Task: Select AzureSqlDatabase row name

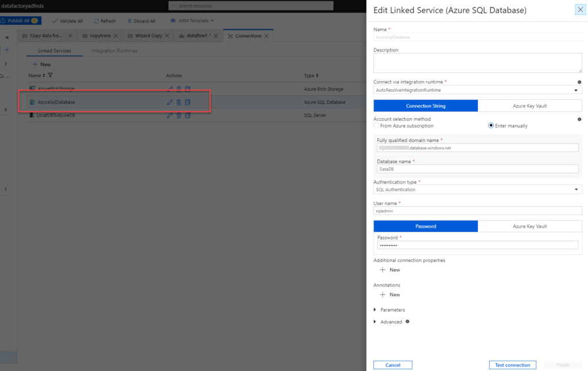Action: [x=56, y=102]
